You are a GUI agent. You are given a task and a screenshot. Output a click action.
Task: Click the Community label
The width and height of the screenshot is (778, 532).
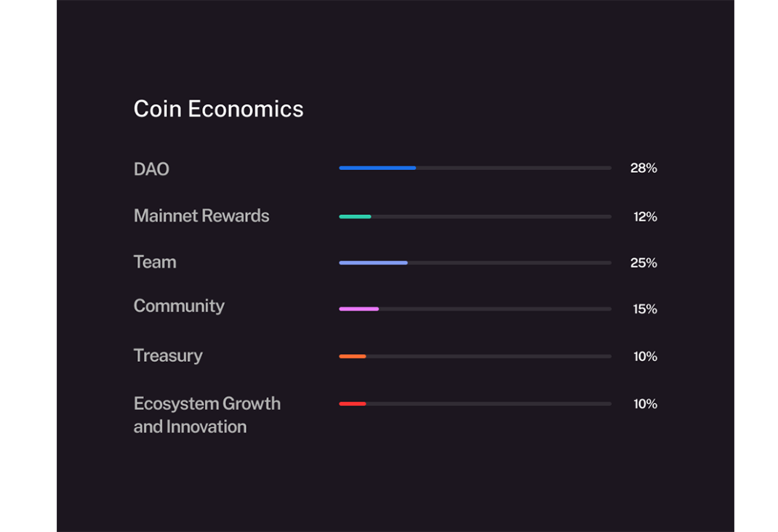coord(179,306)
